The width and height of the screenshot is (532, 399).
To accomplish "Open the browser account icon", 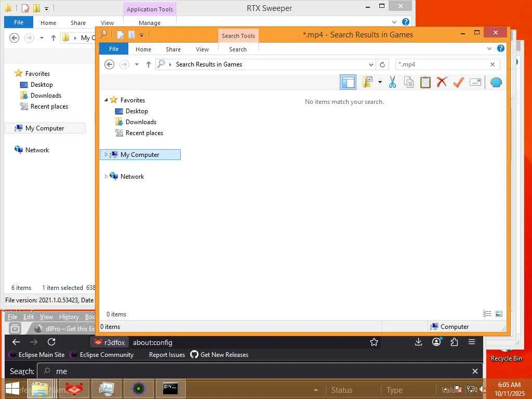I will click(436, 342).
